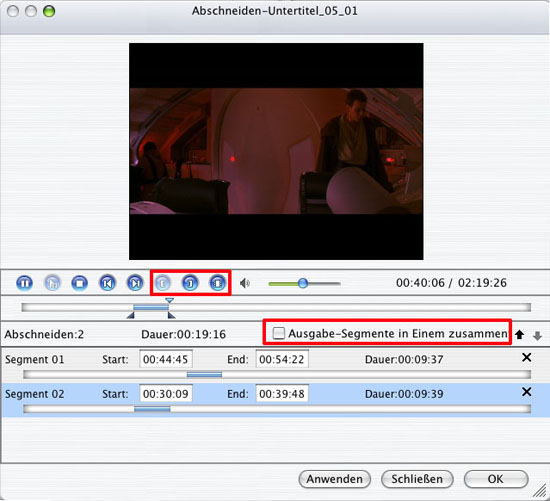Click Segment 02 Start time field

pyautogui.click(x=166, y=394)
